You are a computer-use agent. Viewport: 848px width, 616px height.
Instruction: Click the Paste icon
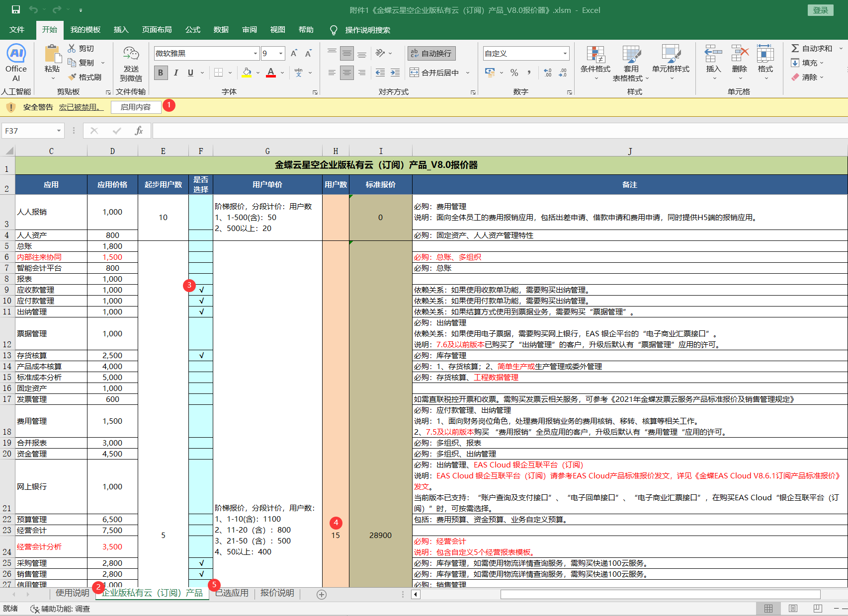(x=52, y=54)
